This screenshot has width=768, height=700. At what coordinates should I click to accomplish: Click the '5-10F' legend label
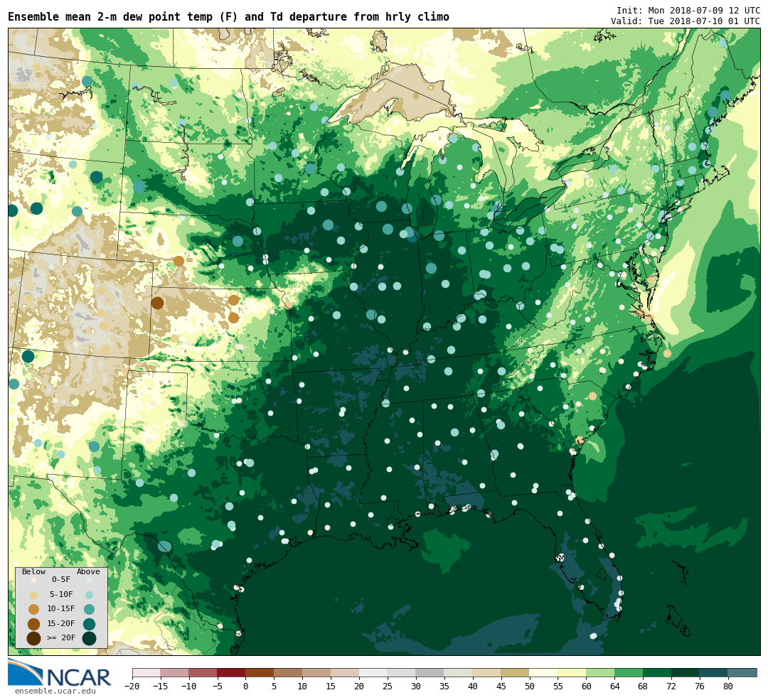tap(61, 594)
